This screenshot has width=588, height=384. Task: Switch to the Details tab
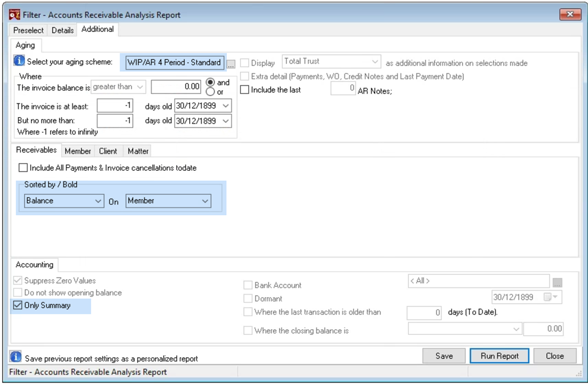click(63, 30)
